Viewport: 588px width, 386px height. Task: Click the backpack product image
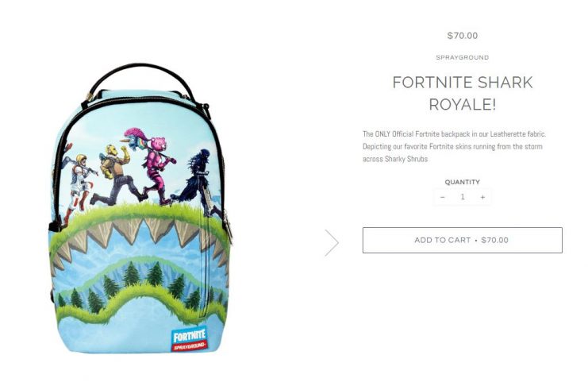[140, 208]
